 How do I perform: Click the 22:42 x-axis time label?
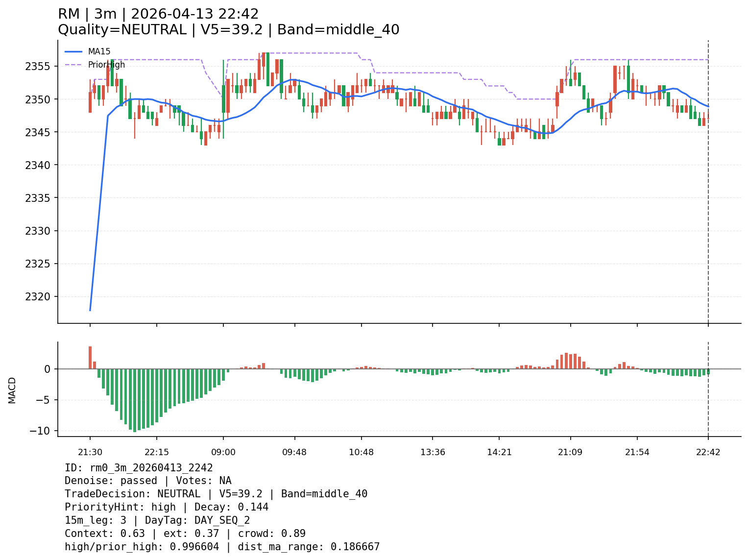click(x=708, y=452)
